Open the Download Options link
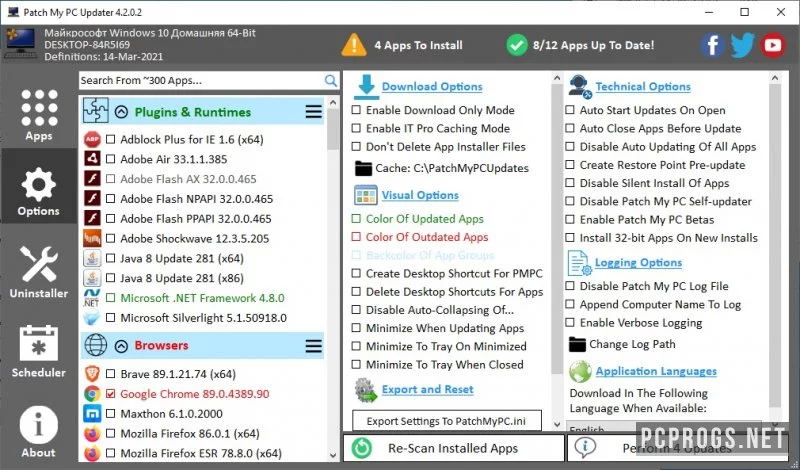The image size is (800, 470). pos(432,87)
